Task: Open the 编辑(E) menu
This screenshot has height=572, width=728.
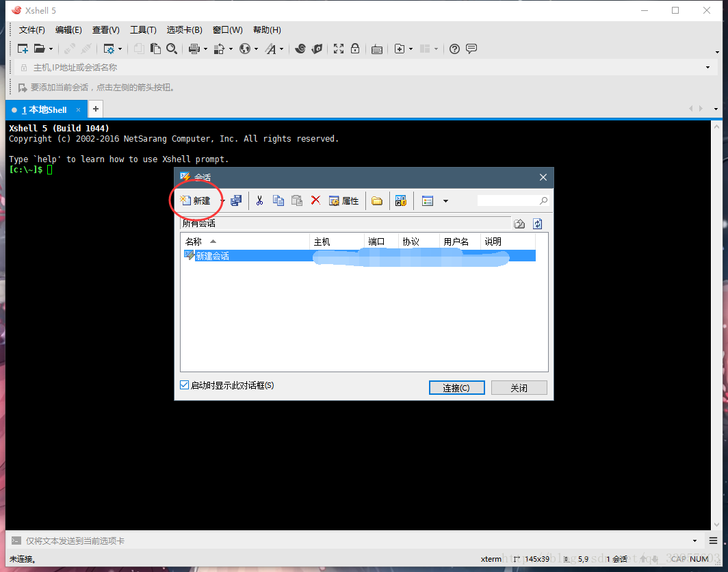Action: (x=68, y=29)
